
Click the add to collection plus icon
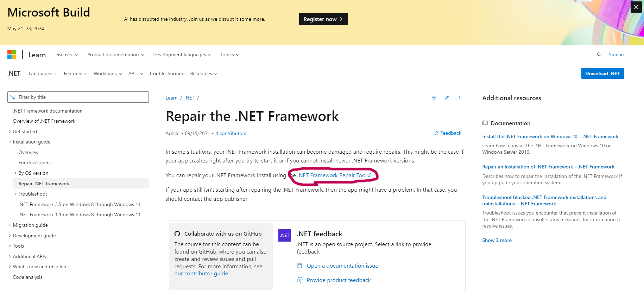[x=434, y=98]
